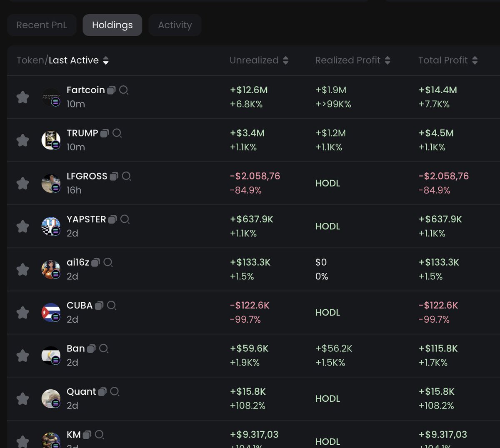Select Quant row HODL label
The height and width of the screenshot is (448, 500).
coord(327,399)
